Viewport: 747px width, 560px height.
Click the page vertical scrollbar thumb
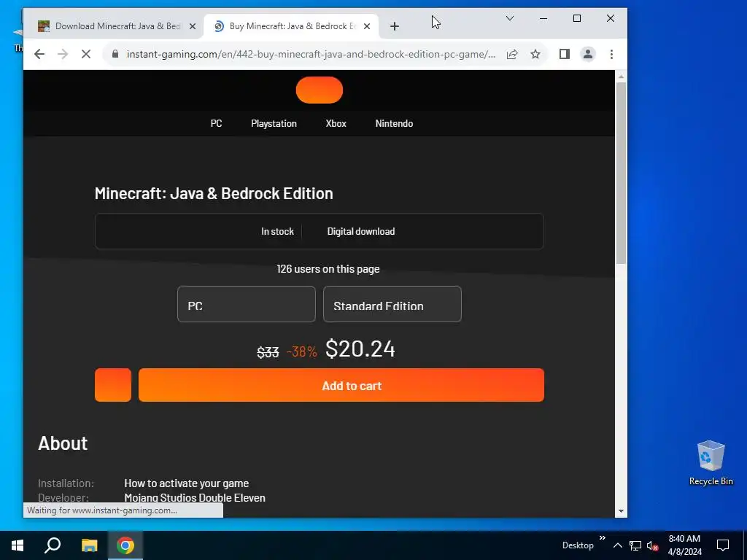pos(621,172)
